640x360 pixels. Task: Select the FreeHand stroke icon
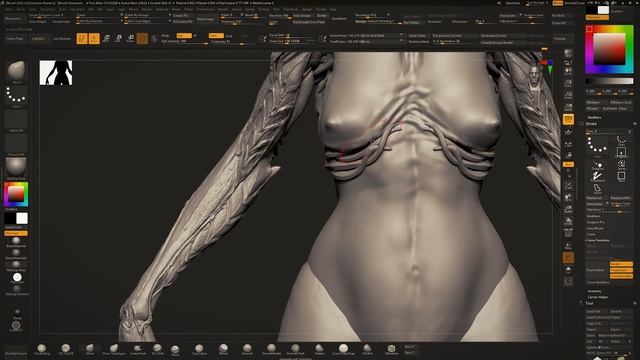click(x=597, y=177)
